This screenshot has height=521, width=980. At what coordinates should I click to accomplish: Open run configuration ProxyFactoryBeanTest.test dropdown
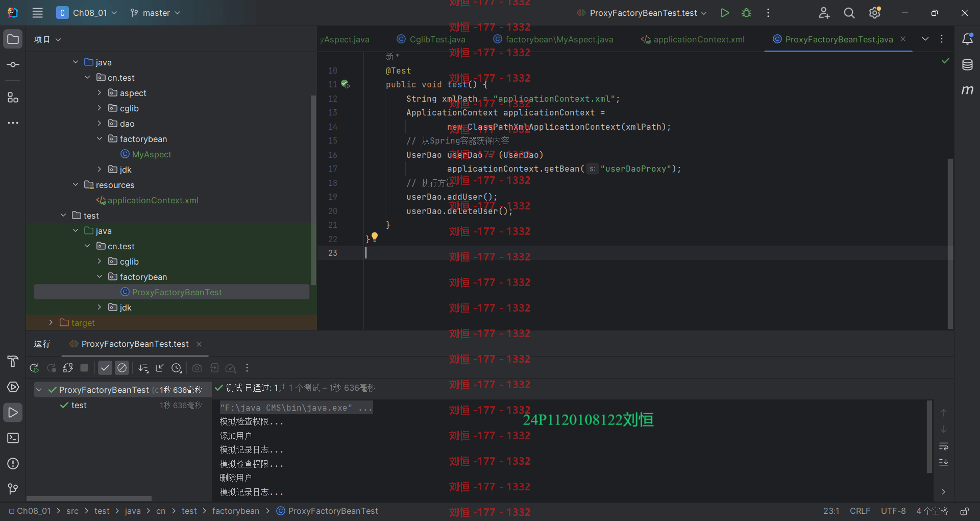tap(642, 13)
